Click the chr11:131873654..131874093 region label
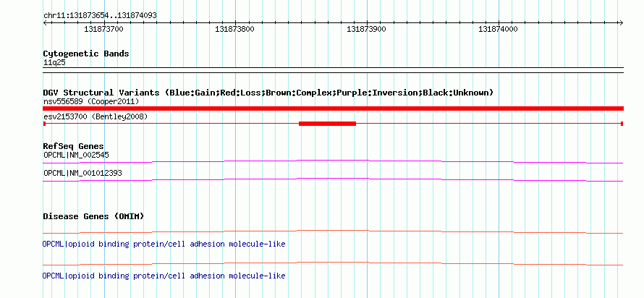 coord(100,16)
